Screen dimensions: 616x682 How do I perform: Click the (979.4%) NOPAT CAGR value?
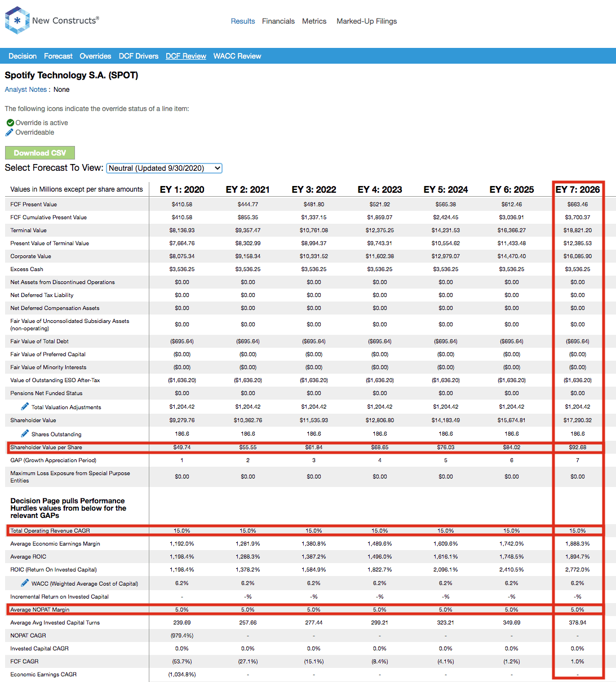tap(182, 636)
